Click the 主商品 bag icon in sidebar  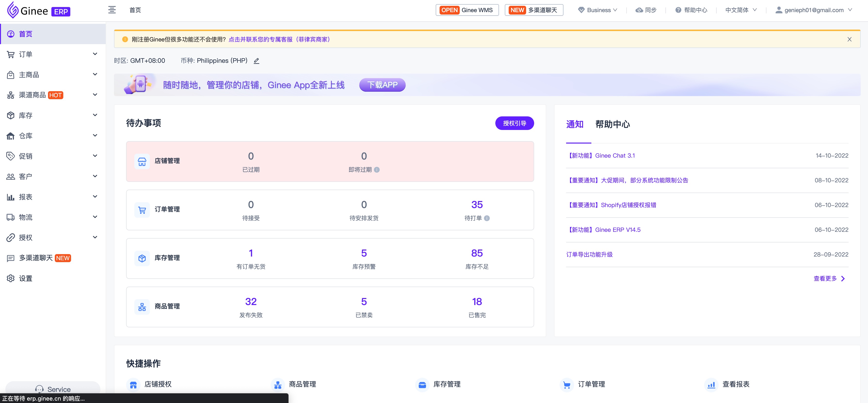[11, 75]
